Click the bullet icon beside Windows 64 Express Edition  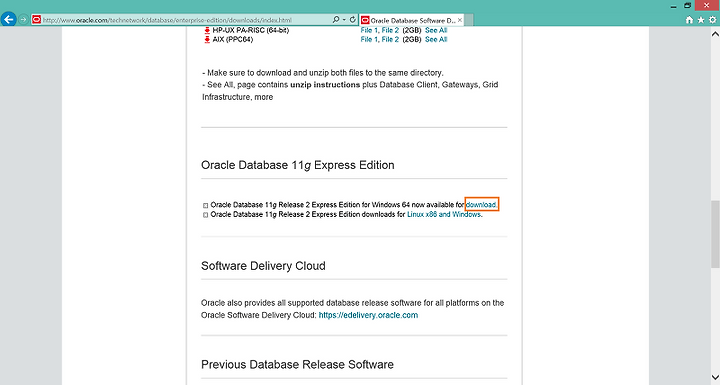coord(205,205)
